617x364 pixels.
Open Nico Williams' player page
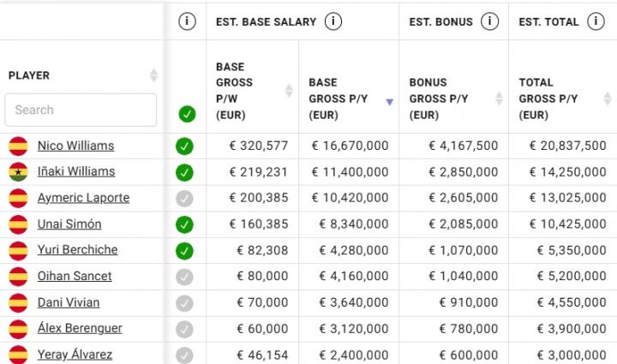[x=75, y=146]
